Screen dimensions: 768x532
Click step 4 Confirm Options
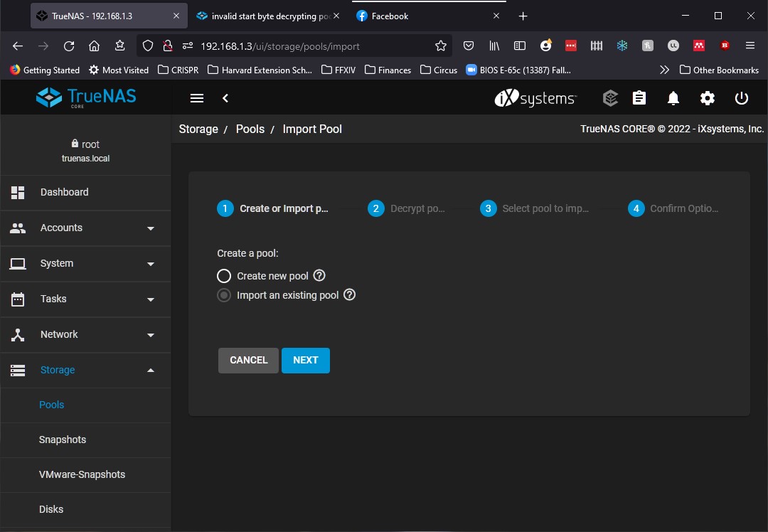coord(673,208)
